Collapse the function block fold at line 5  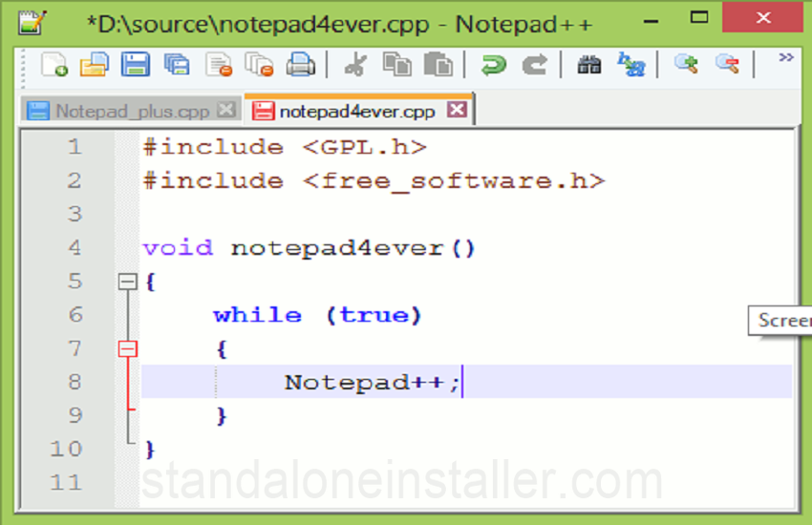[127, 282]
